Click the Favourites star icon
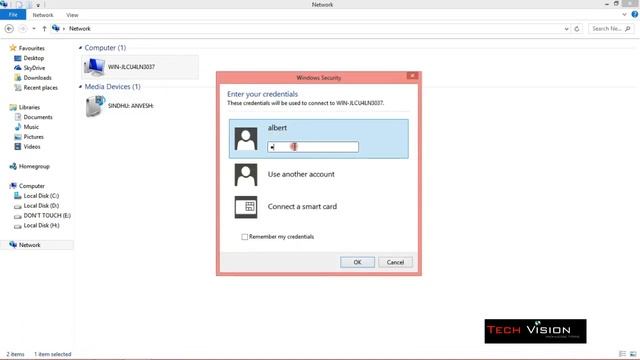 (13, 48)
